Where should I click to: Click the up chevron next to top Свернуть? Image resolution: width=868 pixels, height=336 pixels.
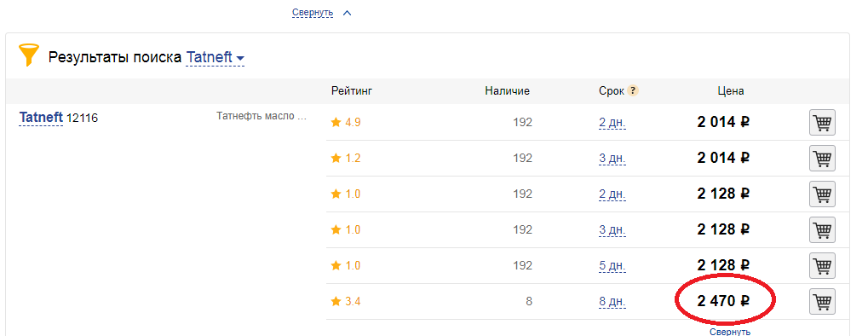coord(347,12)
